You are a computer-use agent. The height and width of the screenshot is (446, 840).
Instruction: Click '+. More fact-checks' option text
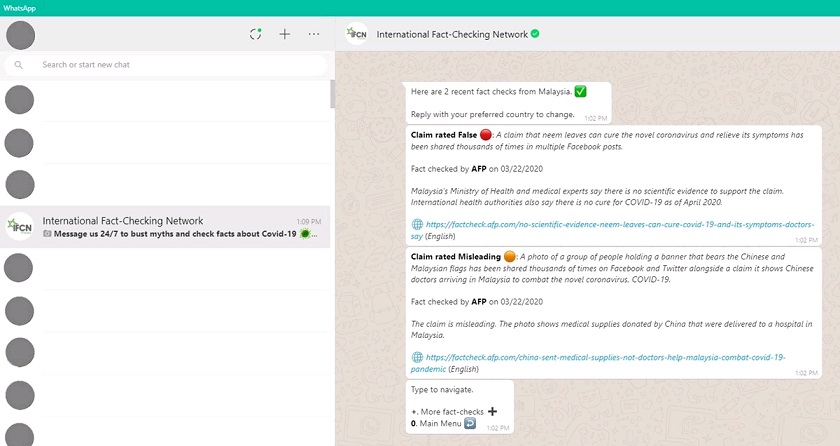[x=447, y=412]
